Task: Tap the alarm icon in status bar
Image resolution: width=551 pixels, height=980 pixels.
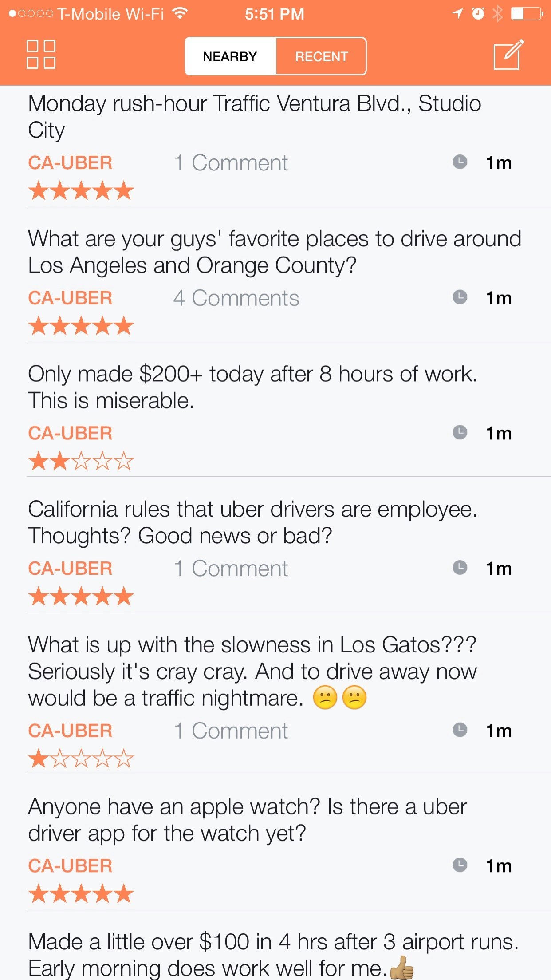Action: 478,14
